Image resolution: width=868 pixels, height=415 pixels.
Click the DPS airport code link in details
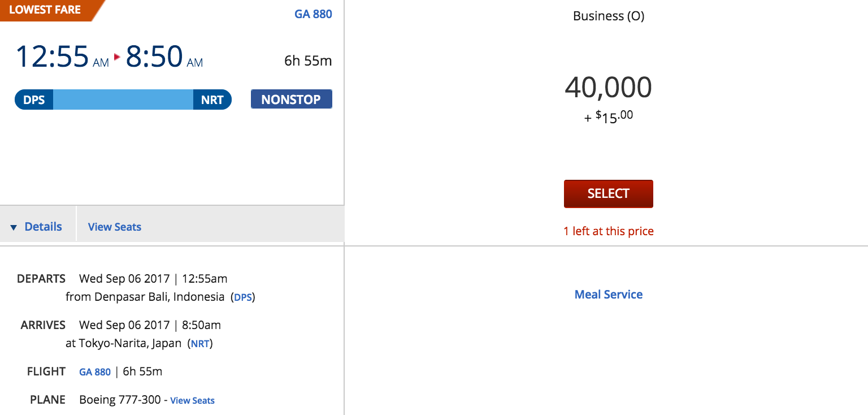[x=243, y=297]
